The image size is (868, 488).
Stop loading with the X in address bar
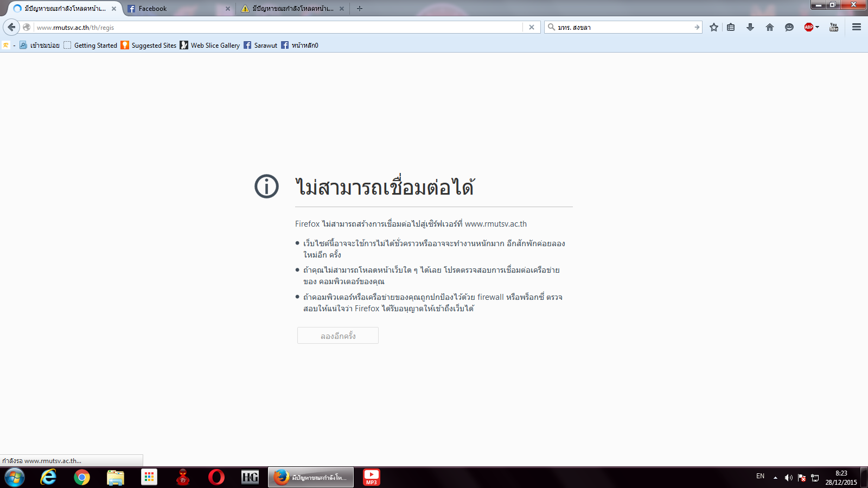tap(532, 27)
